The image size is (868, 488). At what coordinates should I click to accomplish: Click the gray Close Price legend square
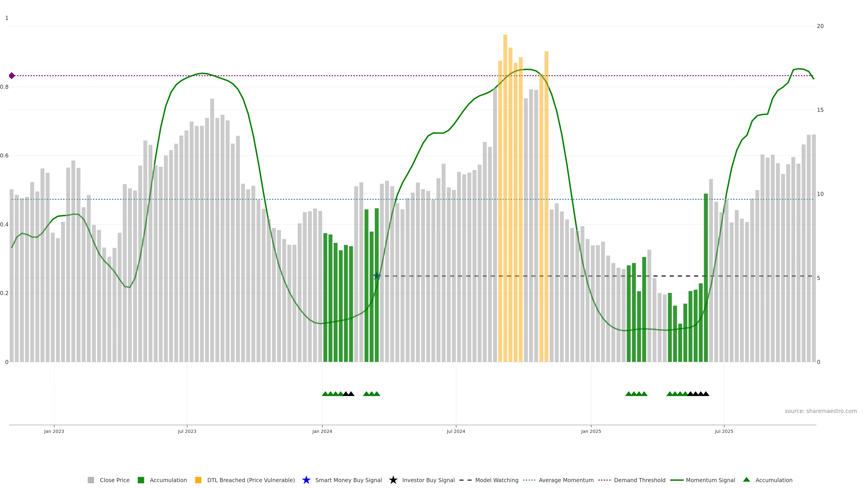pos(91,480)
